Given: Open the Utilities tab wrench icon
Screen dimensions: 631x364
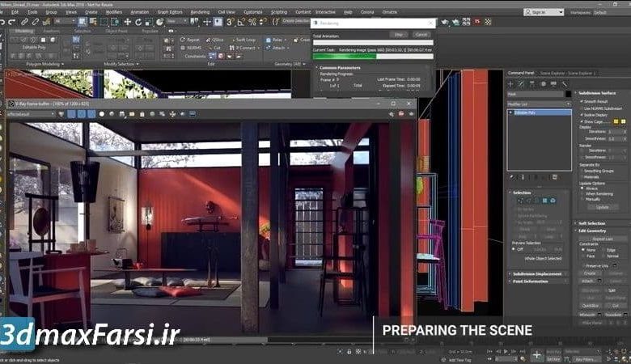Looking at the screenshot, I should (564, 84).
